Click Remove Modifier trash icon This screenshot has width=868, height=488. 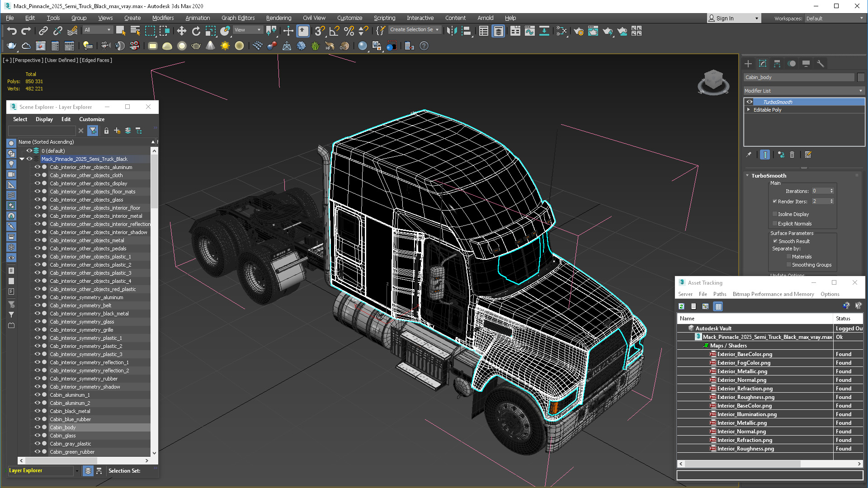792,155
